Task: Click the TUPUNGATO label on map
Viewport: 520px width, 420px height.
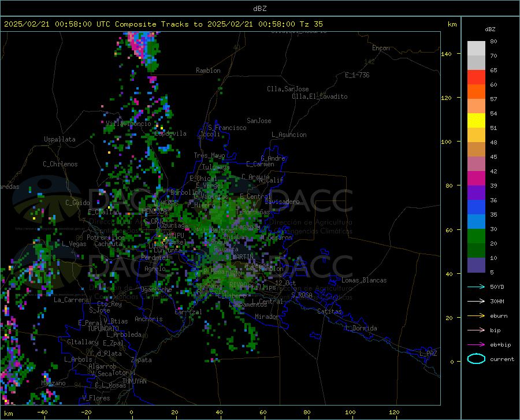Action: click(103, 329)
